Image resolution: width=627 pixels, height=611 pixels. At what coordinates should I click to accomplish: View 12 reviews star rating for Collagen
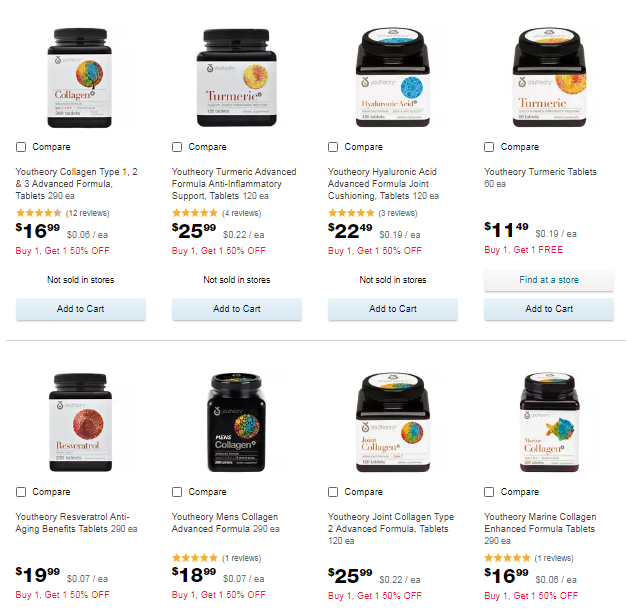click(62, 213)
